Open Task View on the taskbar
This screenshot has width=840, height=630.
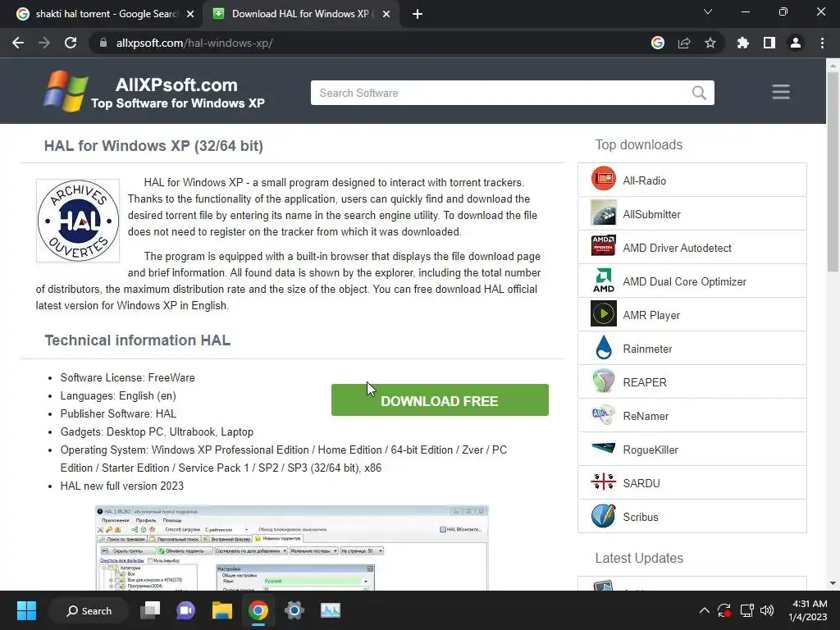(x=150, y=610)
